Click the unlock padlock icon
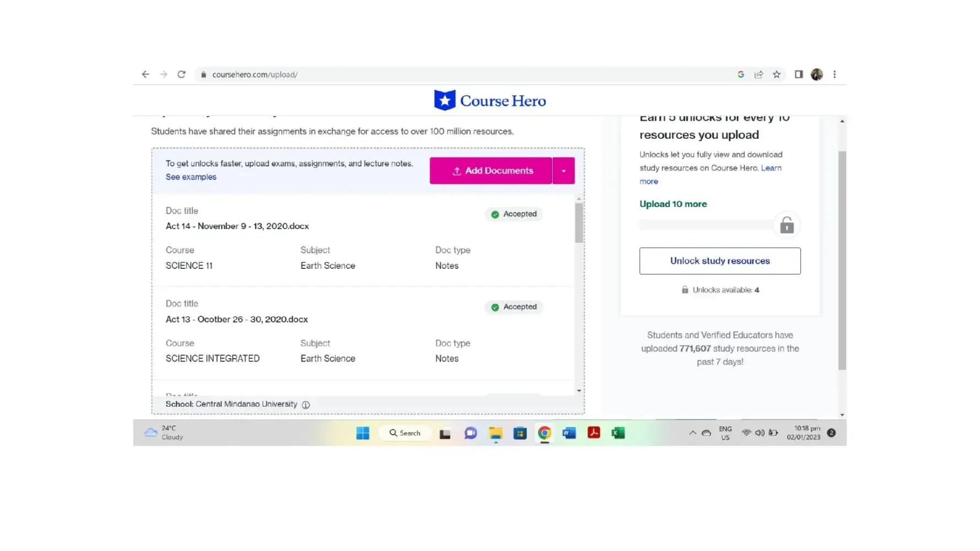This screenshot has height=551, width=980. tap(787, 225)
